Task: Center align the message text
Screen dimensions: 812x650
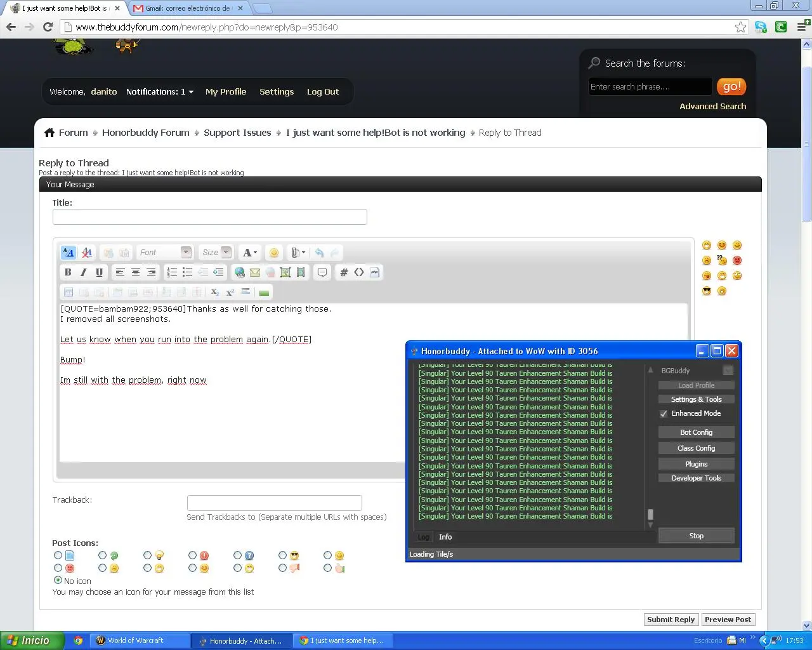Action: (x=135, y=272)
